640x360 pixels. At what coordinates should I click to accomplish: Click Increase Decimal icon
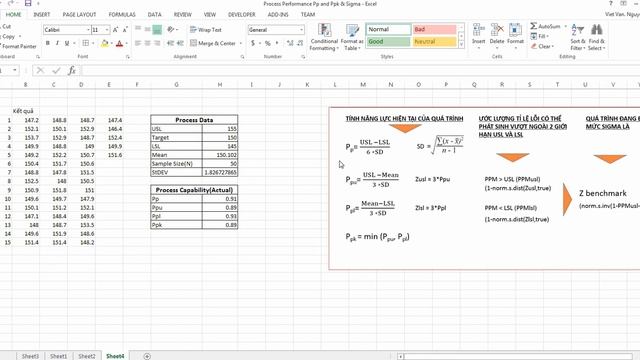click(290, 43)
